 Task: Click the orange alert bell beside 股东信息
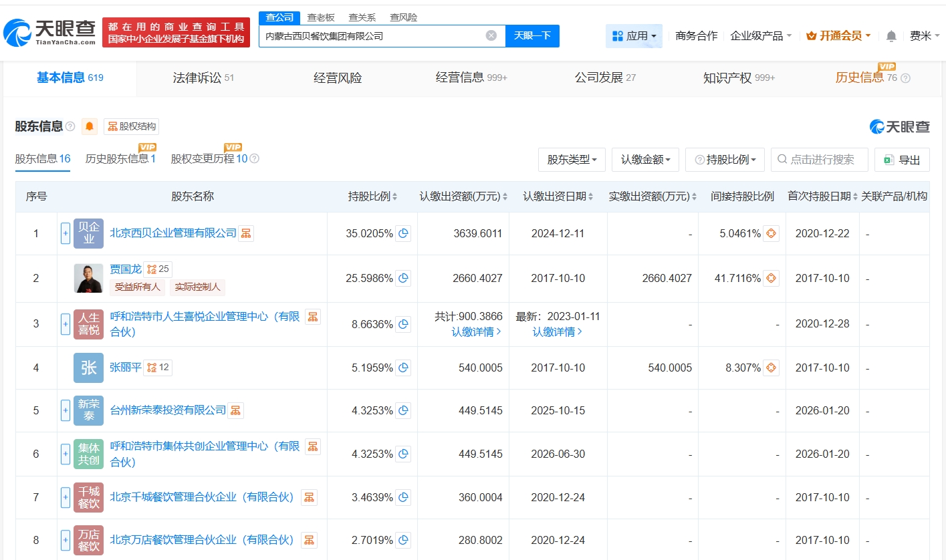point(90,126)
